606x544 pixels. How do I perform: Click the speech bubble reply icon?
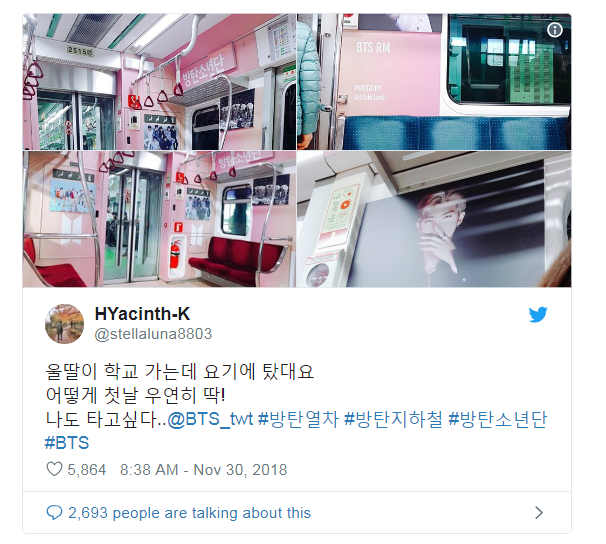click(x=54, y=513)
